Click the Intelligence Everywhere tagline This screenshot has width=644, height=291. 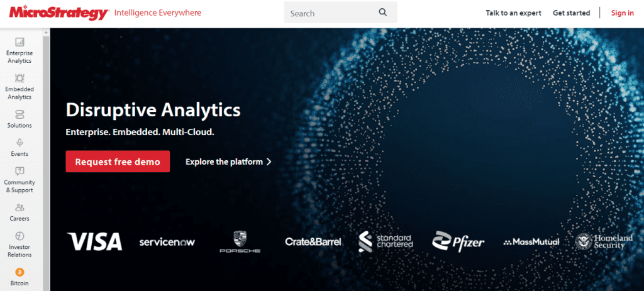click(x=158, y=13)
